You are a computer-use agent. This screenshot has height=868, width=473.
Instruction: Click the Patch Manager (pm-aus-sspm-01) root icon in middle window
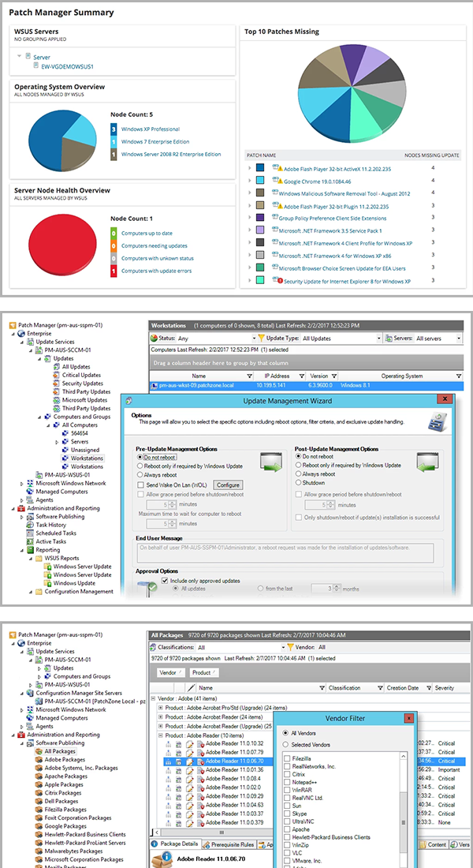13,325
